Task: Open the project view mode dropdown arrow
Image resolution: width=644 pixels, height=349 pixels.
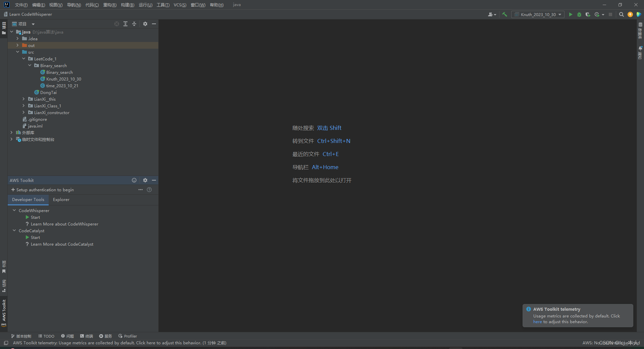Action: pos(33,24)
